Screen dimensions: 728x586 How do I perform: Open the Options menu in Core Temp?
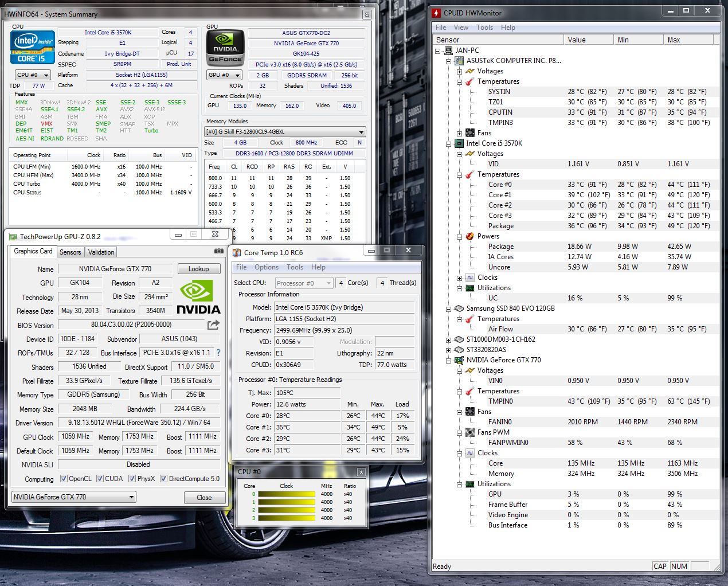point(267,267)
